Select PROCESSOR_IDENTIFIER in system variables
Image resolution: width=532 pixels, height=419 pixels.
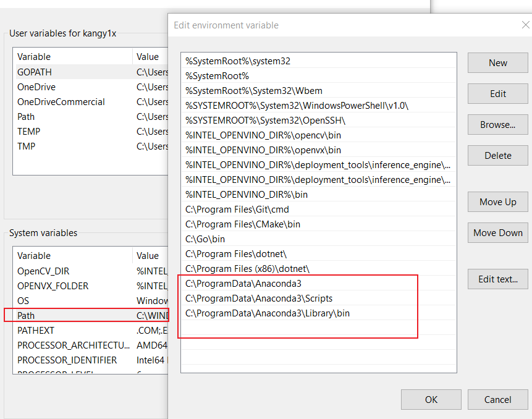click(x=91, y=360)
